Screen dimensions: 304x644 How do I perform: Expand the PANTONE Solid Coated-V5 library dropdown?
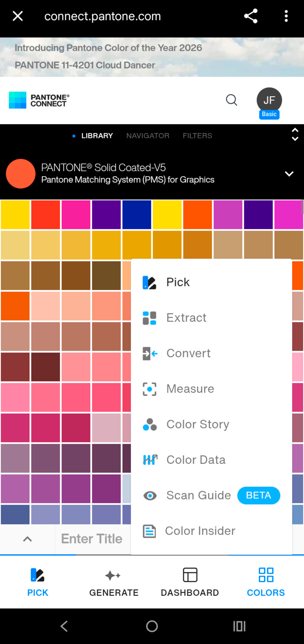point(289,174)
